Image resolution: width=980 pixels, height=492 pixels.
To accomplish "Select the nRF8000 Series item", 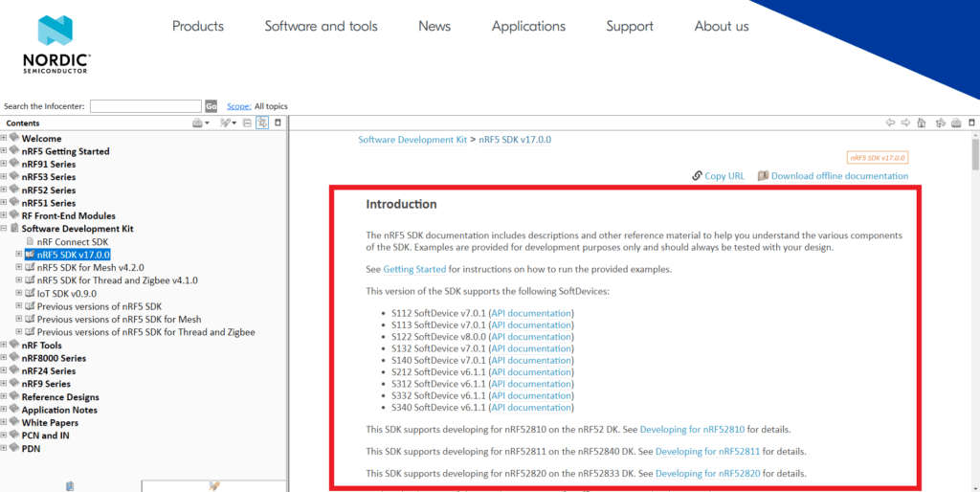I will pos(54,358).
